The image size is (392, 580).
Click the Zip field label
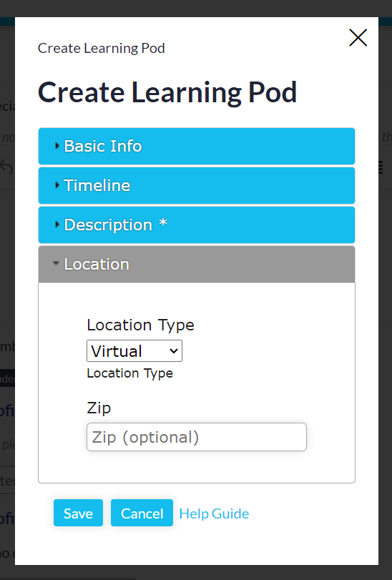tap(99, 408)
